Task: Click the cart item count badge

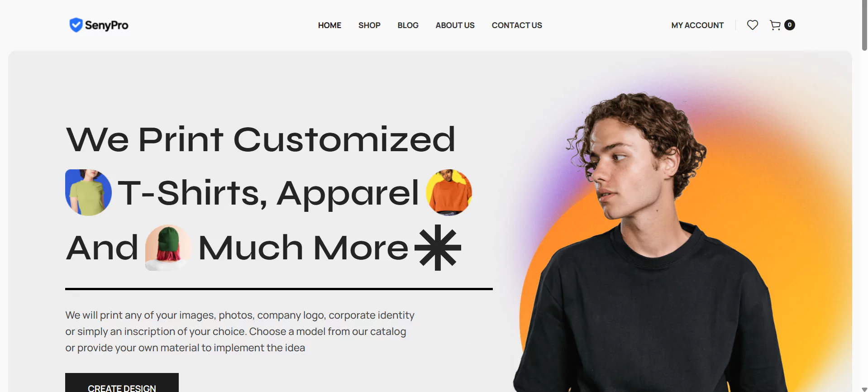Action: coord(790,25)
